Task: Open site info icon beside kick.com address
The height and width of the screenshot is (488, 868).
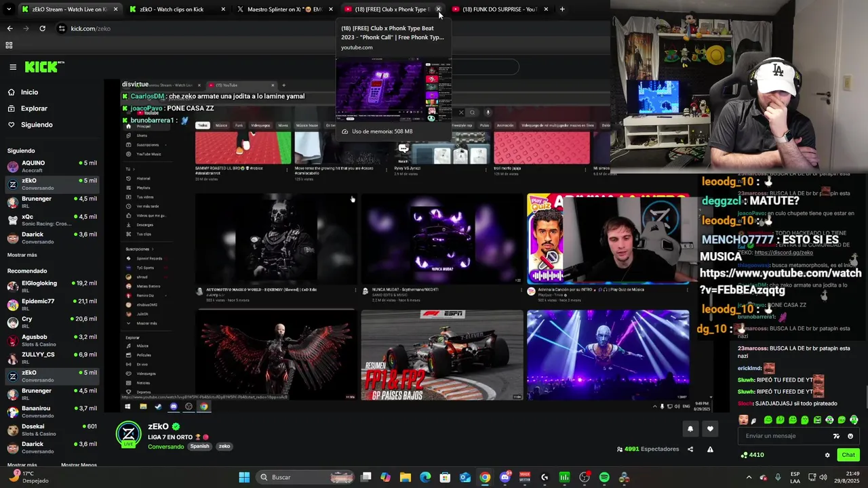Action: tap(62, 28)
